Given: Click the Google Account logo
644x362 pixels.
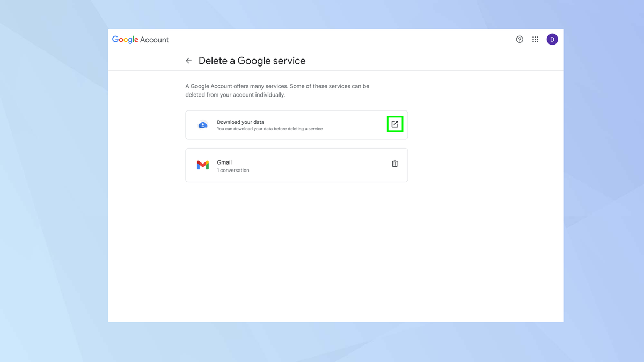Looking at the screenshot, I should (125, 39).
